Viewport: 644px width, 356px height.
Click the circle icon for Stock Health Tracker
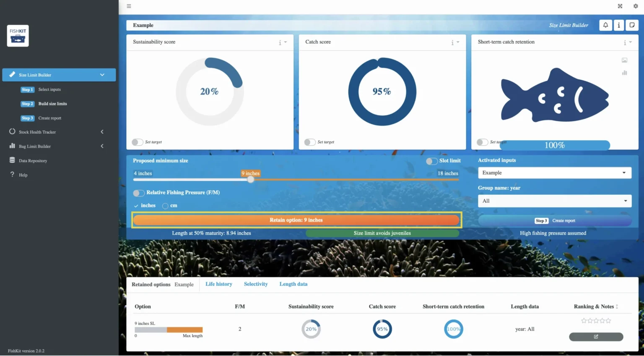(12, 131)
